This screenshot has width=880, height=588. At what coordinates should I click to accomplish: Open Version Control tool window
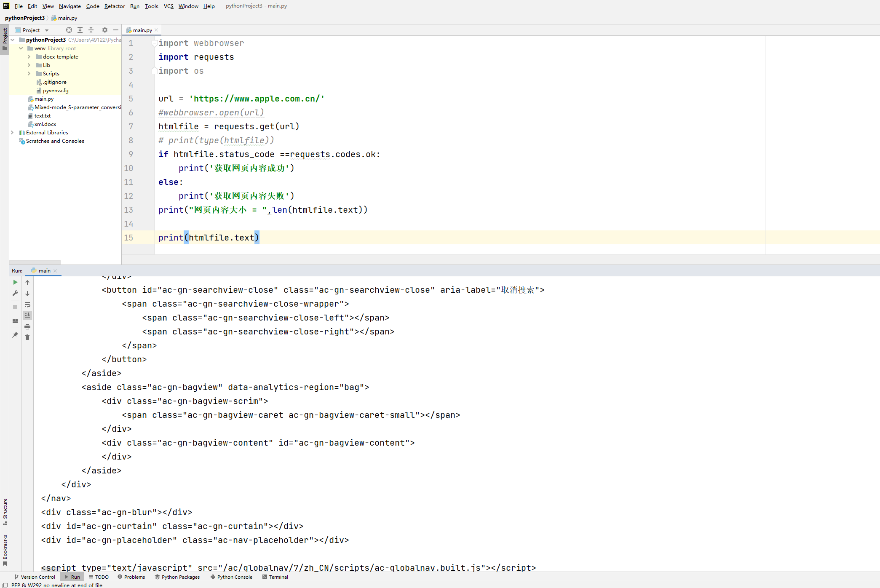click(x=35, y=577)
